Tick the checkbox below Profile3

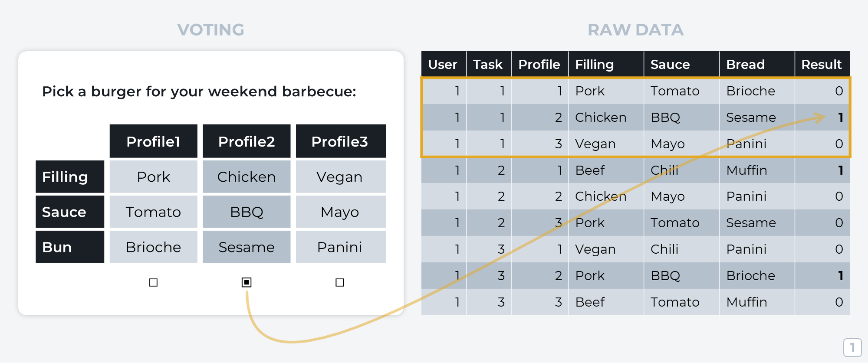[x=340, y=282]
